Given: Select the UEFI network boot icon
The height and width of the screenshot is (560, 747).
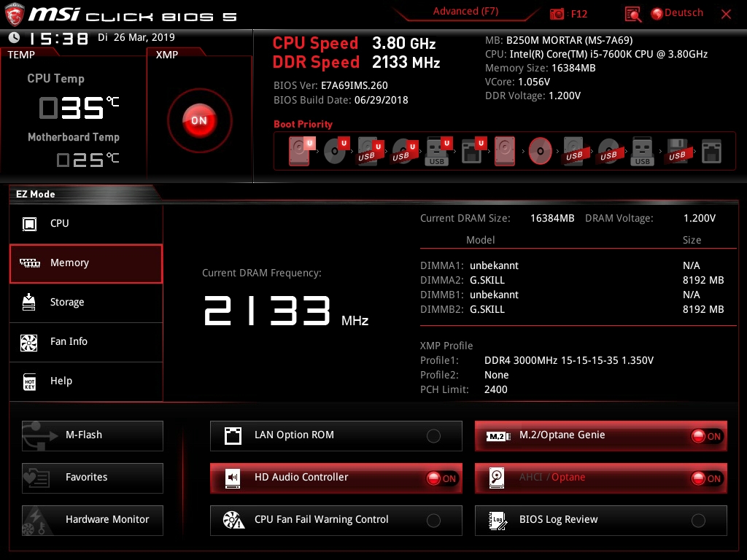Looking at the screenshot, I should click(473, 151).
